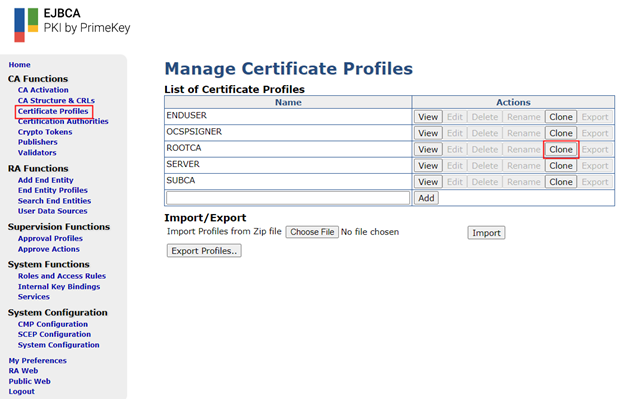This screenshot has height=399, width=624.
Task: Click Choose File for zip import
Action: tap(312, 232)
